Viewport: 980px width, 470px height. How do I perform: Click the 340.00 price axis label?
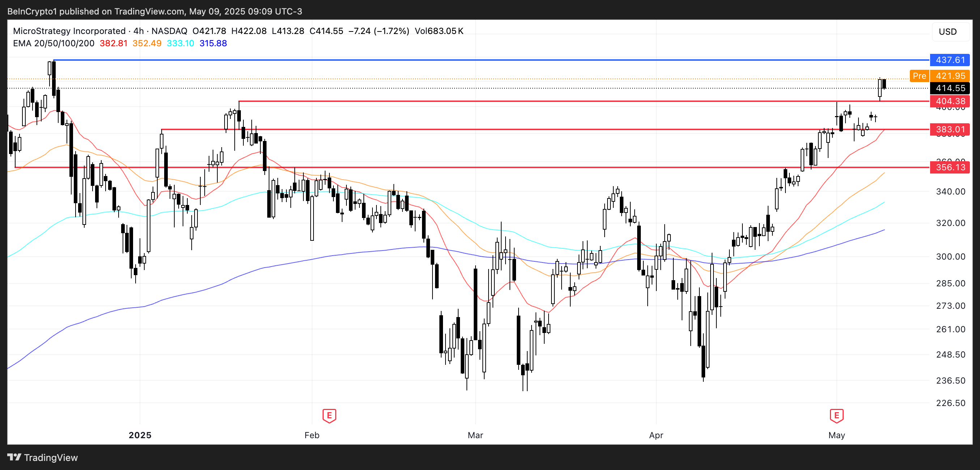pyautogui.click(x=950, y=192)
